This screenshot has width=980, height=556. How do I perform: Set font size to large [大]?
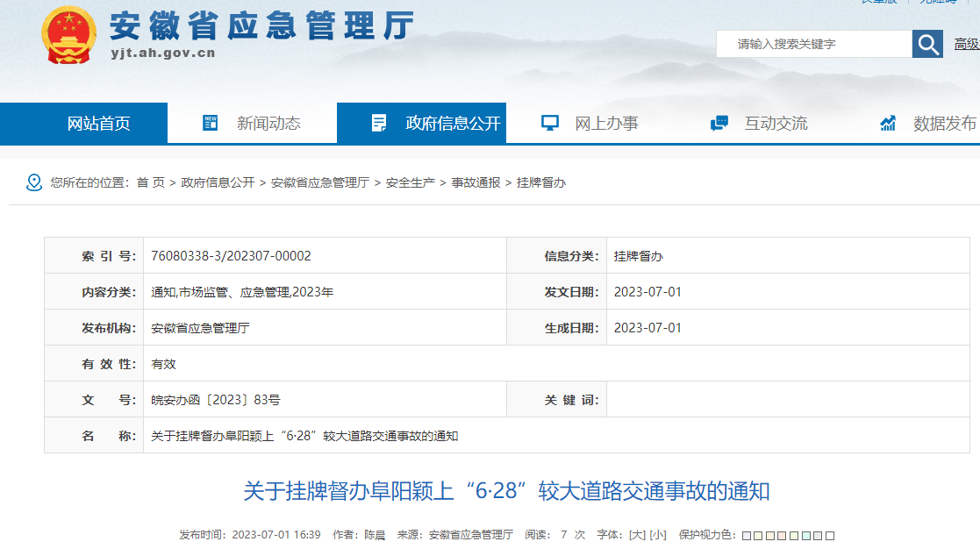click(x=637, y=535)
